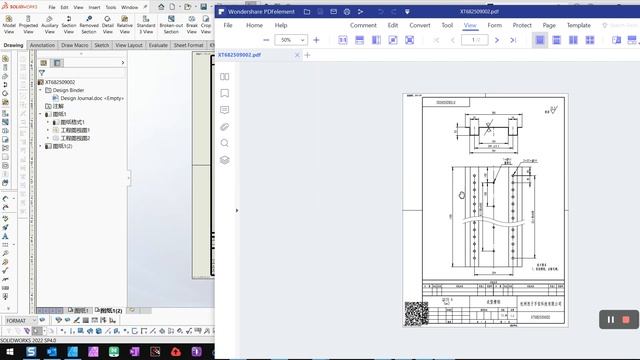Add new PDFelement tab with plus
This screenshot has height=360, width=640.
pyautogui.click(x=307, y=55)
